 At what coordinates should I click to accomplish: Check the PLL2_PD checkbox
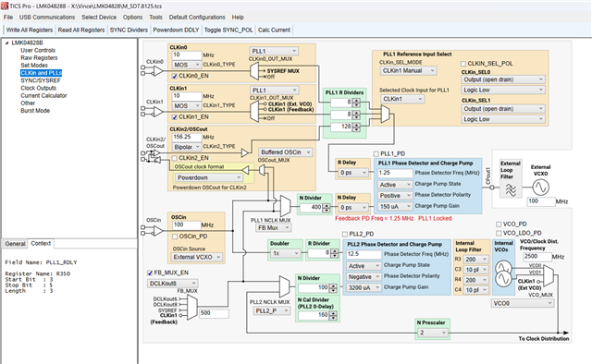pyautogui.click(x=345, y=235)
